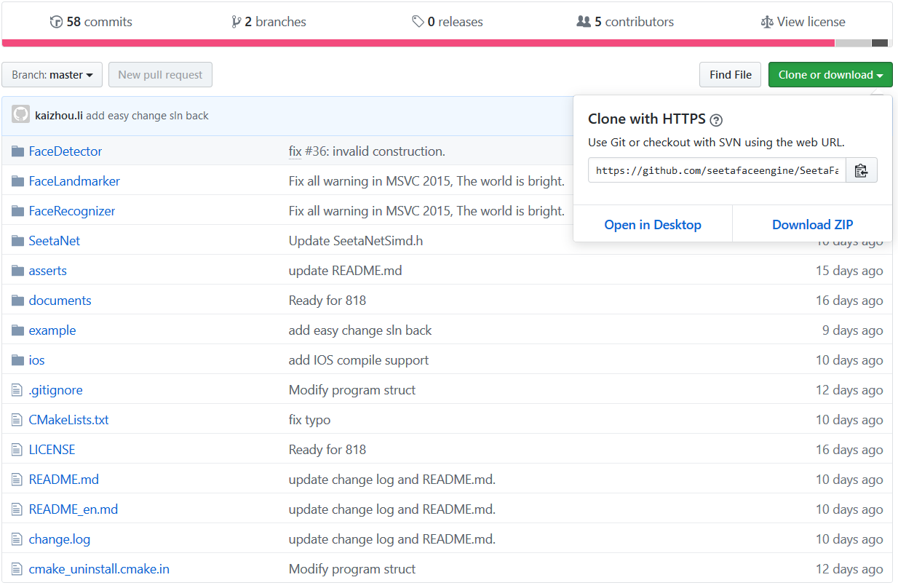Click the license scale icon
This screenshot has height=588, width=898.
click(x=768, y=21)
